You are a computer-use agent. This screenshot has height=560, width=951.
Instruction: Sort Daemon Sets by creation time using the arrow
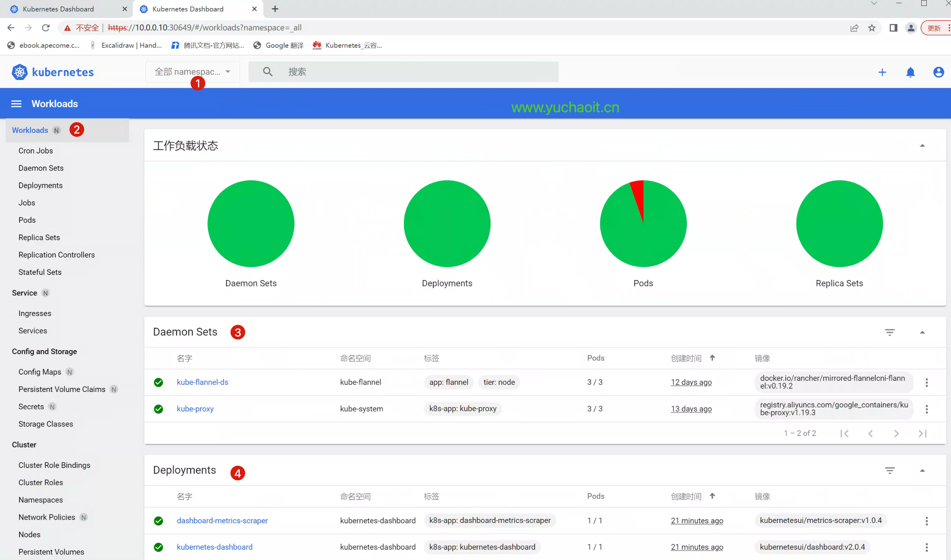712,358
